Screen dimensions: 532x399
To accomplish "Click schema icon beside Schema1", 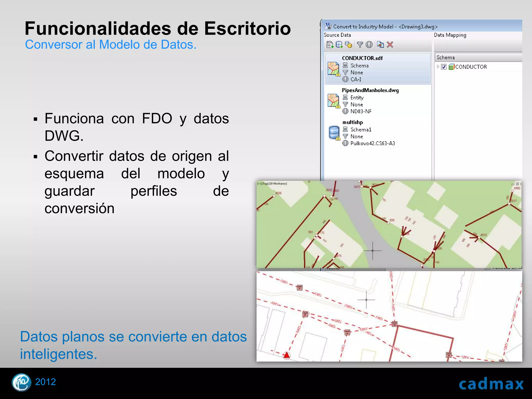I will tap(345, 129).
